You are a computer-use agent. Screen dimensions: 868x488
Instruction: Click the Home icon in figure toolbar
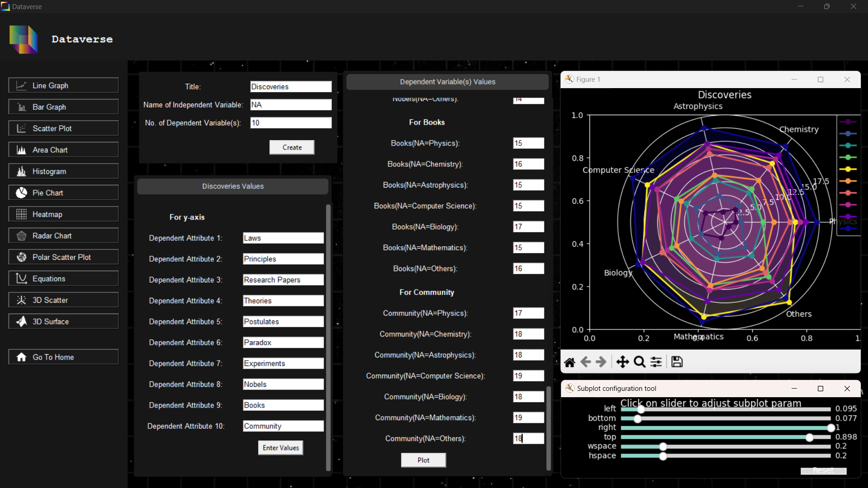[x=570, y=362]
